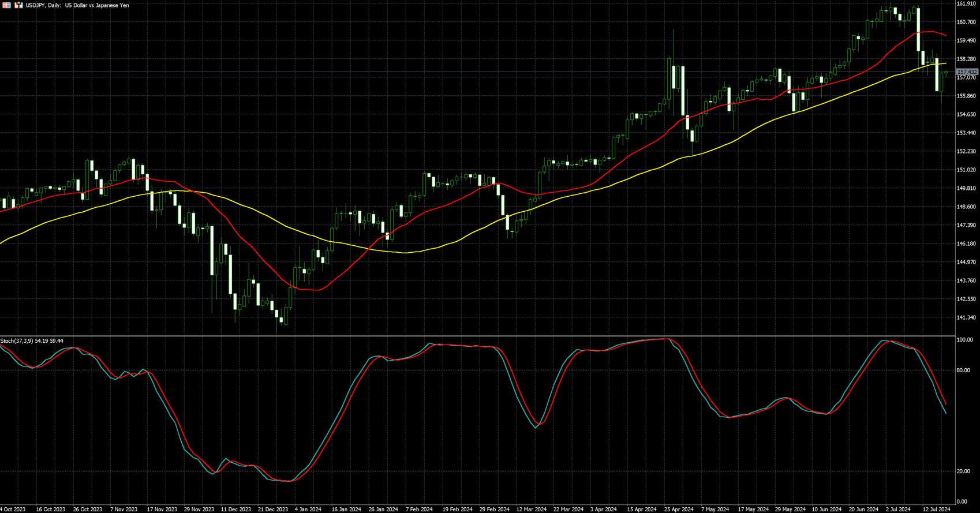Click the 16 Oct 2023 date label
Screen dimensions: 980x513
(51, 510)
